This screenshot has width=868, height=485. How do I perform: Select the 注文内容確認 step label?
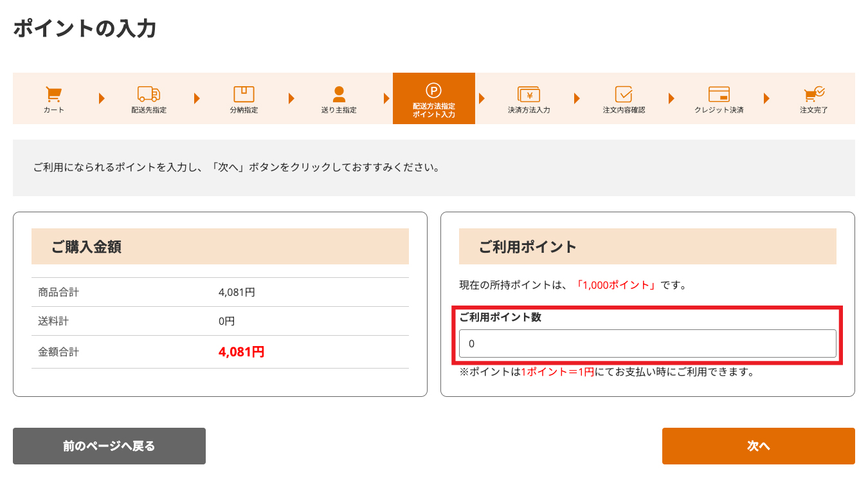624,110
